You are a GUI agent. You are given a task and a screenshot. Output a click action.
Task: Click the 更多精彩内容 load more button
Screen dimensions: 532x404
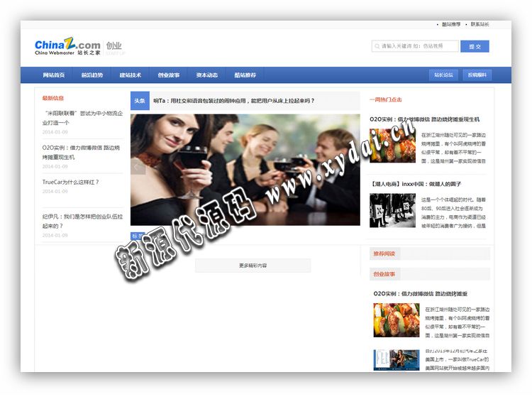pos(253,266)
